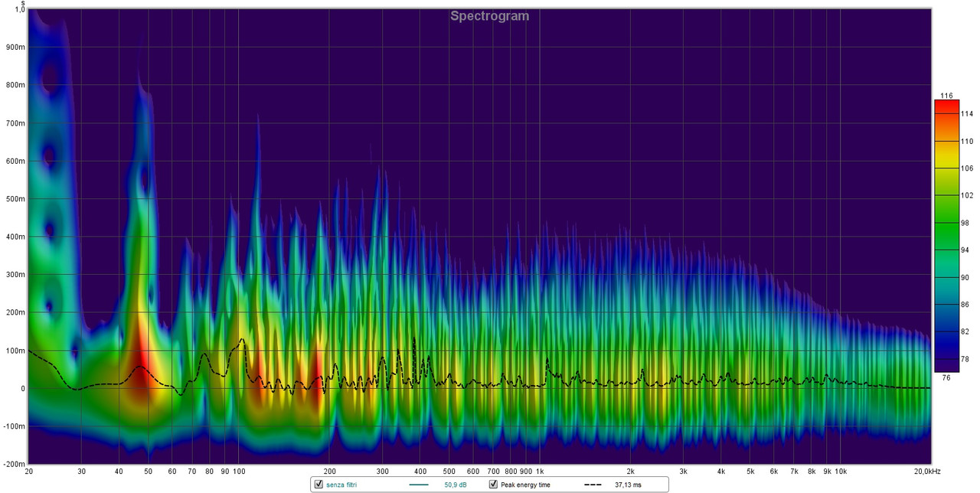This screenshot has width=980, height=493.
Task: Click the 'Spectrogram' title text
Action: coord(489,15)
